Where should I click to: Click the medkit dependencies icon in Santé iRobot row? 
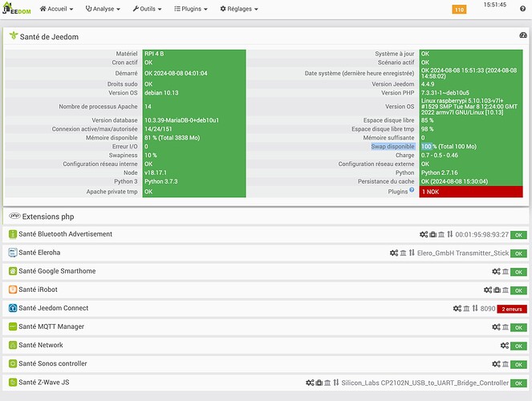[497, 290]
